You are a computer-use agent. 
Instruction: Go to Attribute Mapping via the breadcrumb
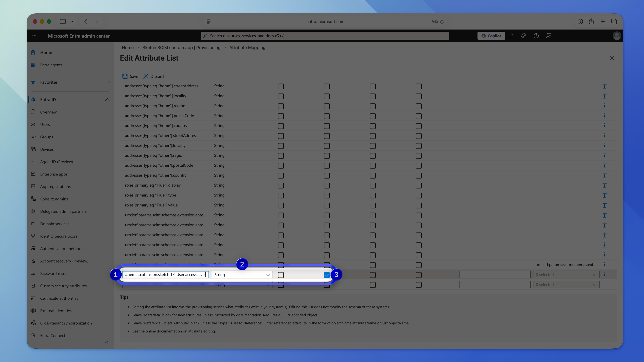247,47
